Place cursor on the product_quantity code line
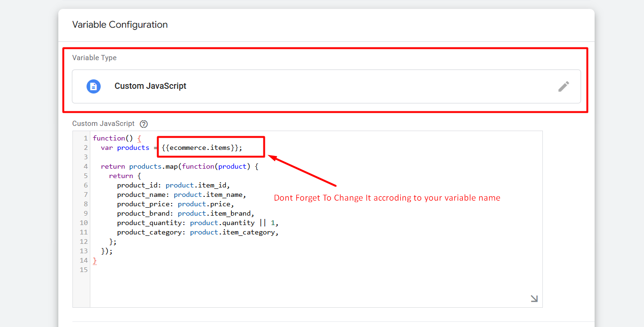644x327 pixels. click(x=198, y=223)
